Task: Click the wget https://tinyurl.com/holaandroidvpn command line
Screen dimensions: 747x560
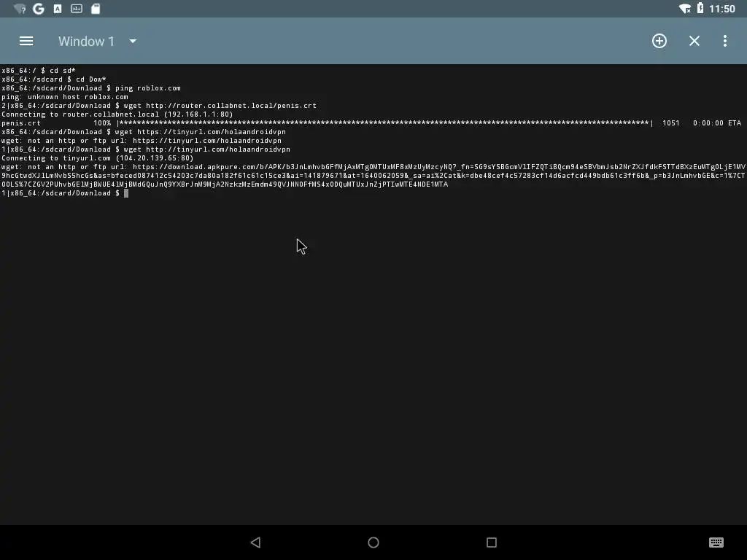Action: [x=144, y=132]
